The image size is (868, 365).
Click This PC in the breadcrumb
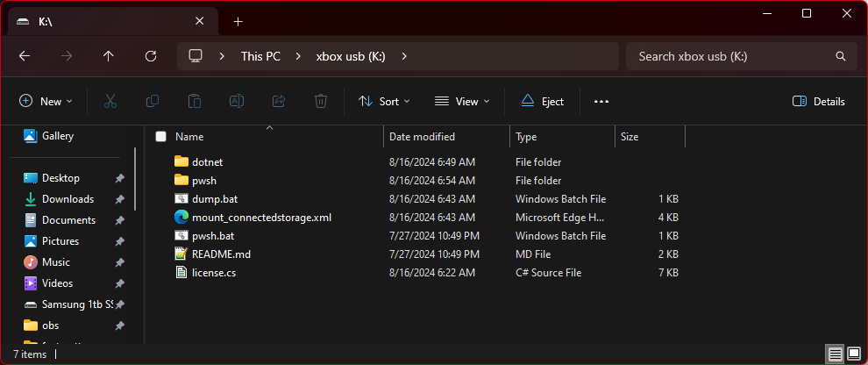pos(260,56)
